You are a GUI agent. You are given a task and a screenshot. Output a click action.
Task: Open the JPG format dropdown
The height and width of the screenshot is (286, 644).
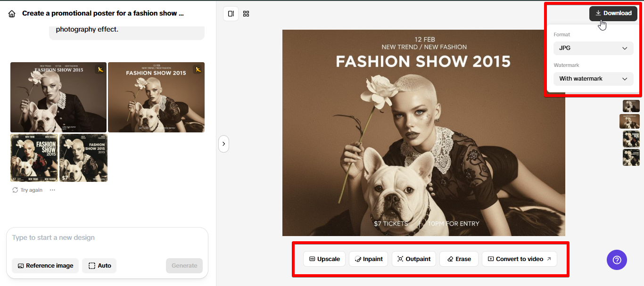coord(593,48)
